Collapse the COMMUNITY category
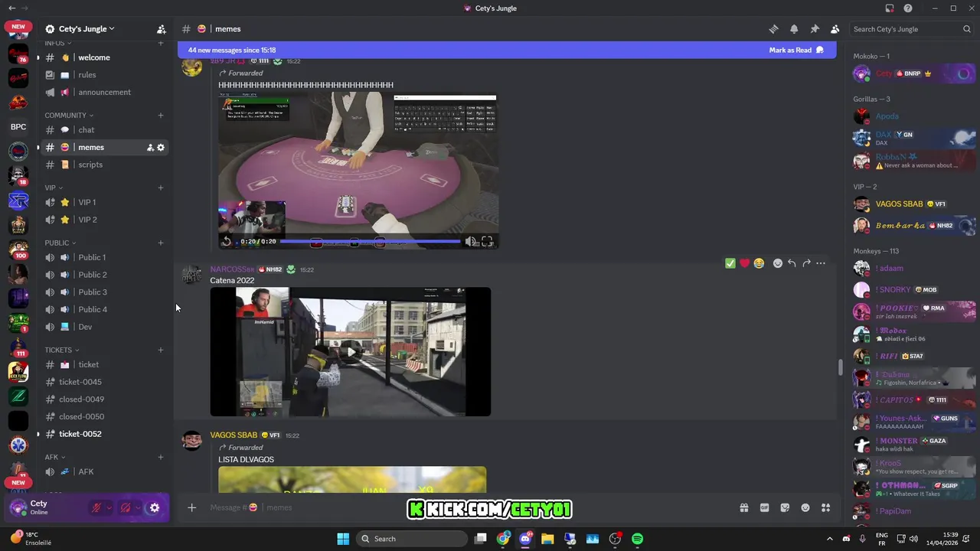The width and height of the screenshot is (980, 551). tap(69, 116)
